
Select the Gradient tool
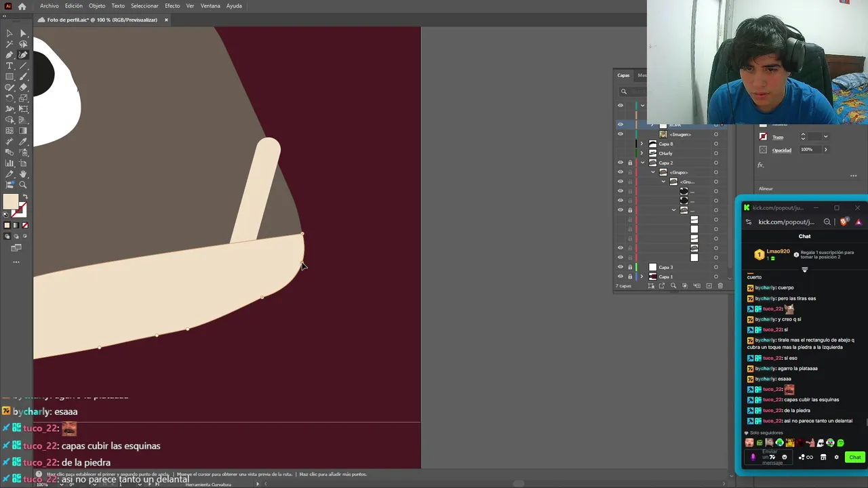23,130
